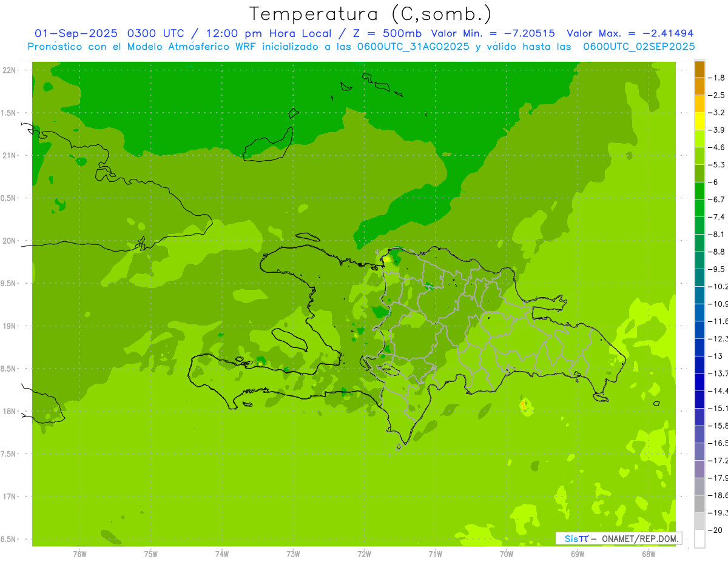The width and height of the screenshot is (728, 562).
Task: Click the "76W" longitude label
Action: tap(79, 554)
